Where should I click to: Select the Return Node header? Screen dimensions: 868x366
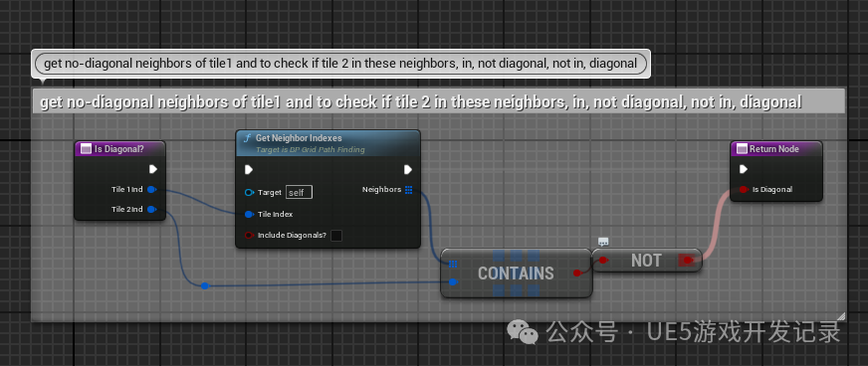pos(776,149)
